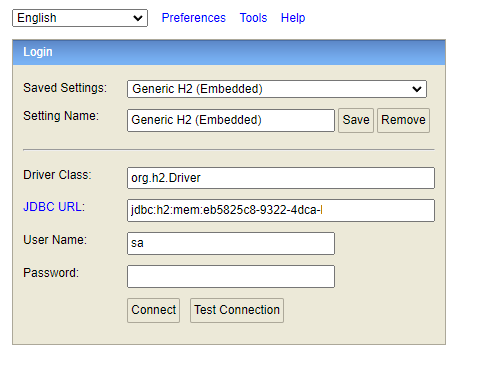
Task: Click the JDBC URL input field
Action: (281, 210)
